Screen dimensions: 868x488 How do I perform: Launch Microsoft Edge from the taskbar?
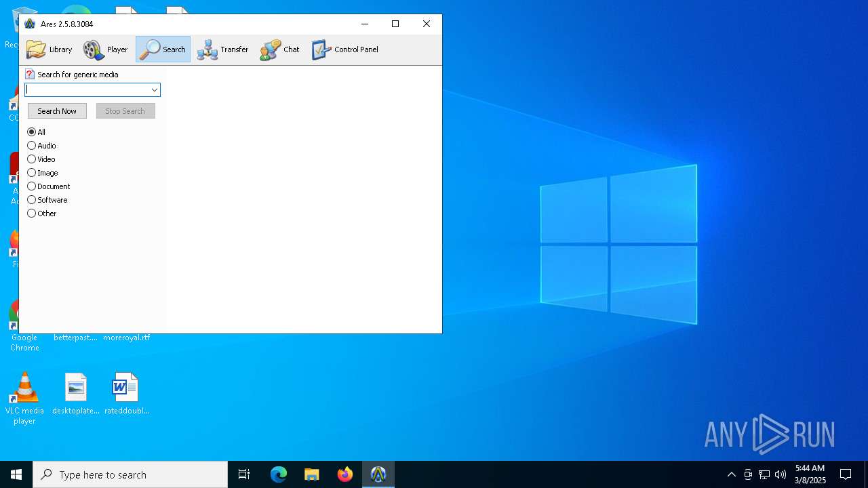279,474
